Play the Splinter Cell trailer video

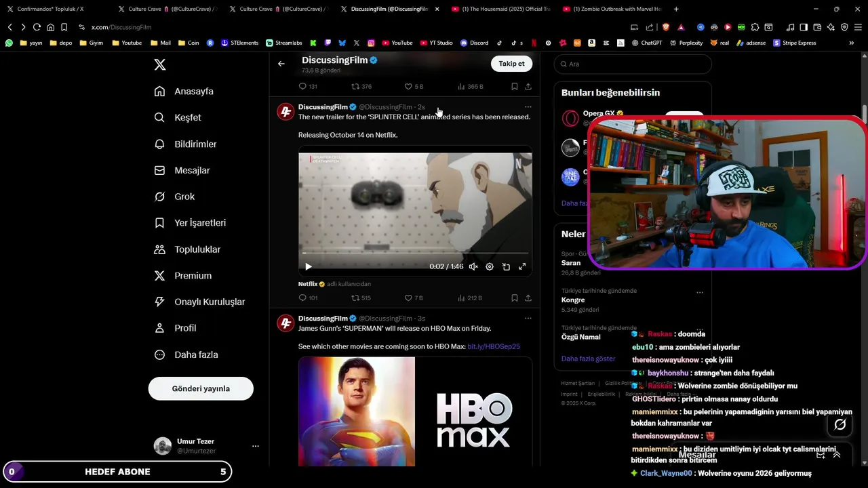tap(309, 267)
